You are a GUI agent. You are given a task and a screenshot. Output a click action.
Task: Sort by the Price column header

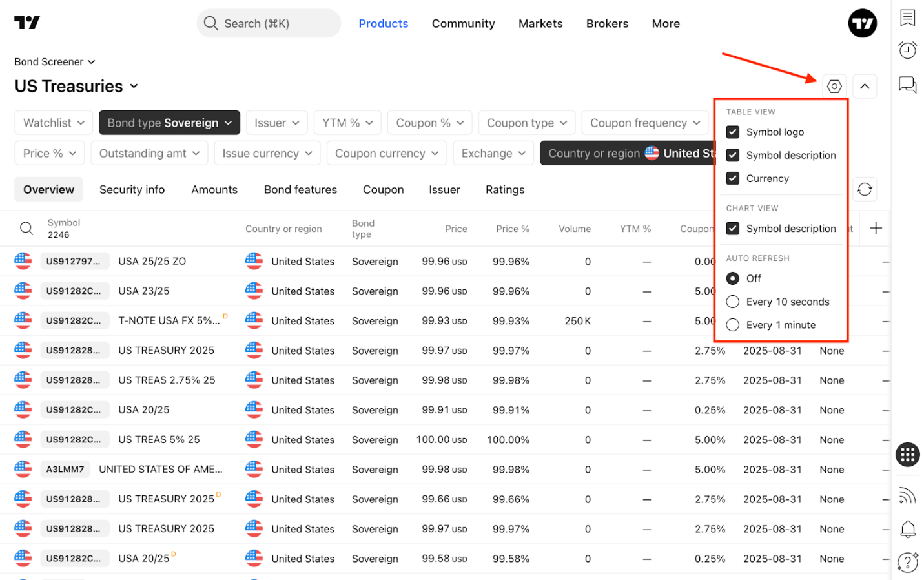click(456, 229)
